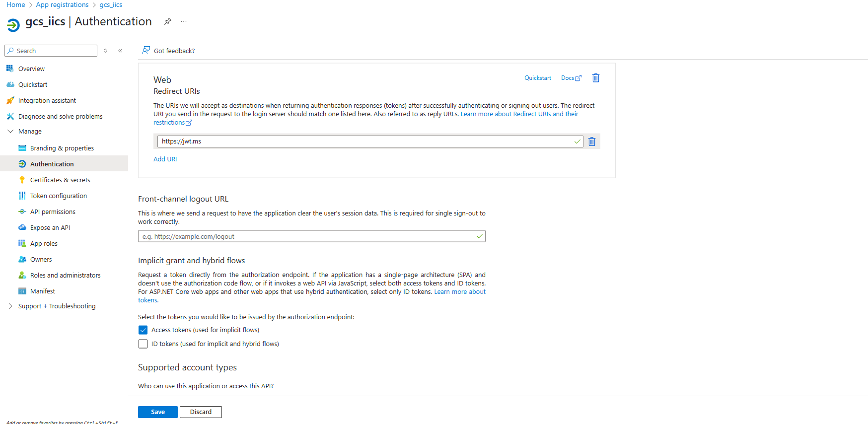Expand Support + Troubleshooting section
Viewport: 868px width, 424px height.
(x=10, y=306)
